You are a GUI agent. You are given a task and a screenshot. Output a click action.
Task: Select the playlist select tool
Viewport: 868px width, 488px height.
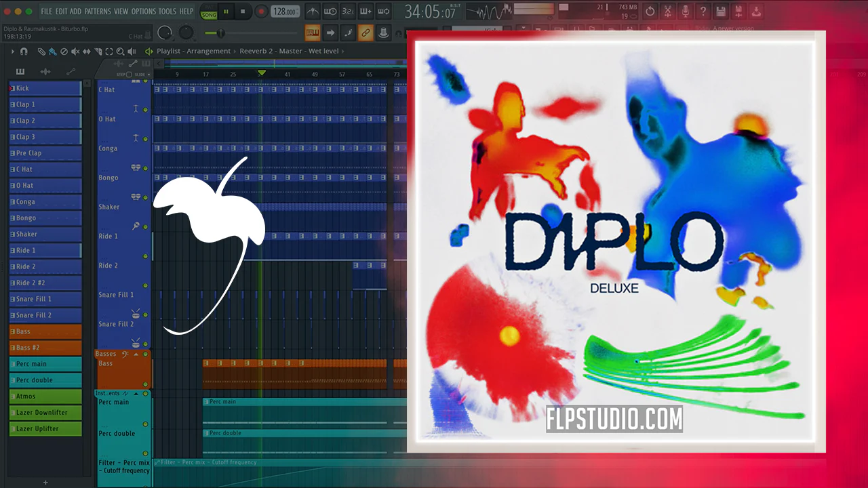click(x=109, y=52)
